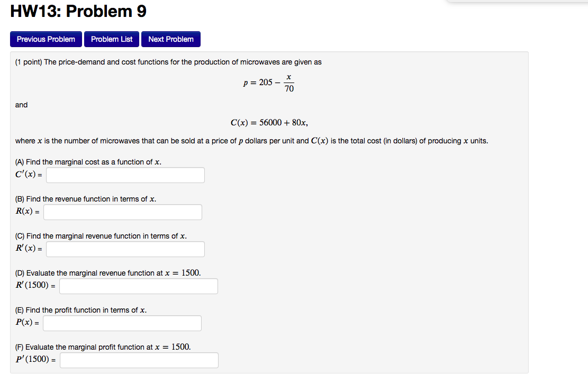Viewport: 588px width, 383px height.
Task: Click the P(x) answer box for part E
Action: pos(122,323)
